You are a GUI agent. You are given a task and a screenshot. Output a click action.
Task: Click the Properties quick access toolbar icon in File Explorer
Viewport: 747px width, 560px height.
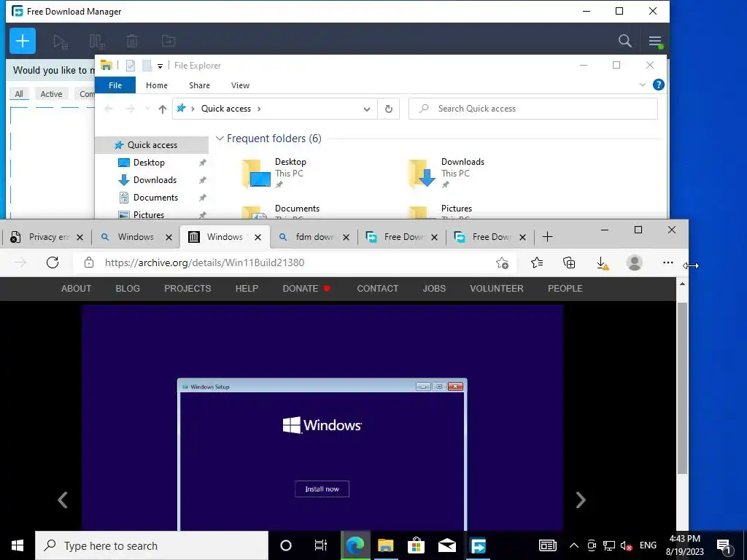(130, 65)
